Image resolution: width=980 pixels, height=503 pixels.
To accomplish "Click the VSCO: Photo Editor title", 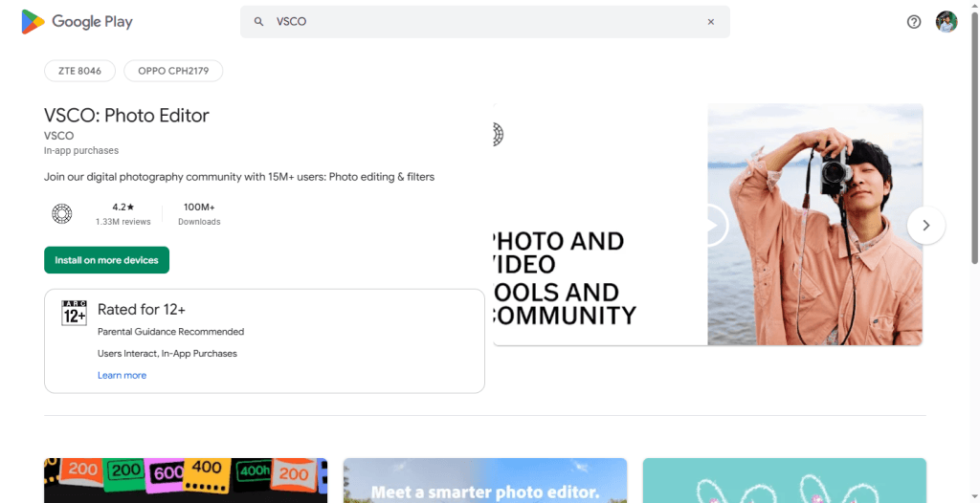I will click(127, 115).
